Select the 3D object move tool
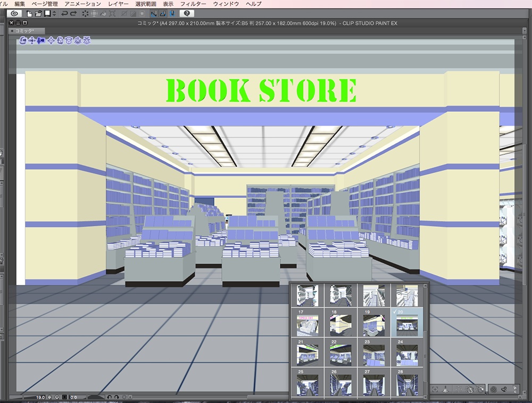This screenshot has width=532, height=403. click(51, 40)
